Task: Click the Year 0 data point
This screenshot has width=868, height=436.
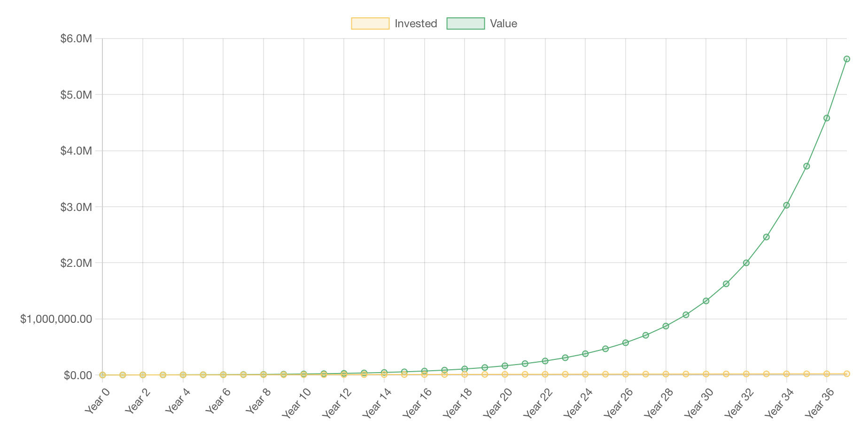Action: pos(102,375)
